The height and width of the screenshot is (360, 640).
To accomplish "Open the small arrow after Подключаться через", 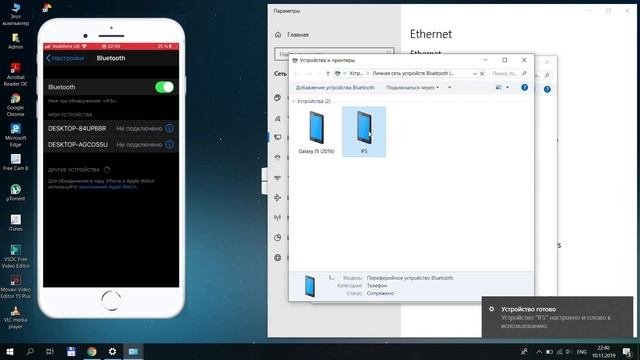I will coord(449,87).
